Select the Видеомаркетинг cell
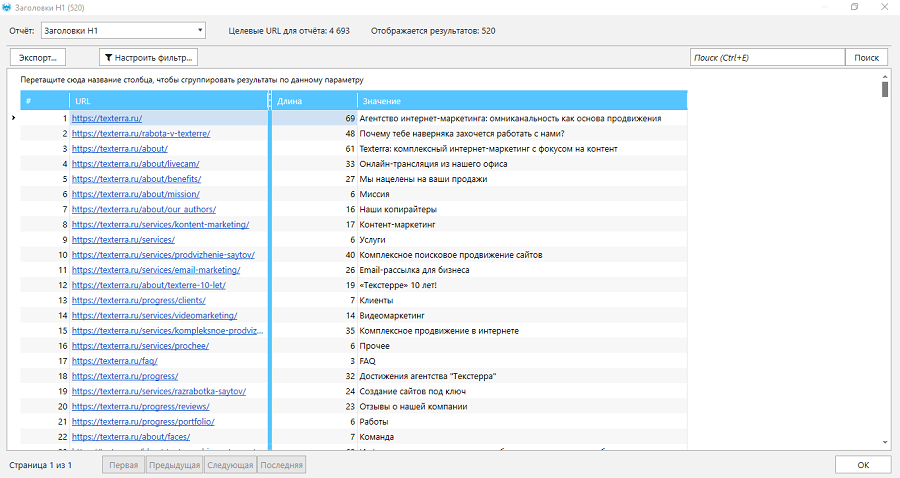900x478 pixels. [522, 316]
